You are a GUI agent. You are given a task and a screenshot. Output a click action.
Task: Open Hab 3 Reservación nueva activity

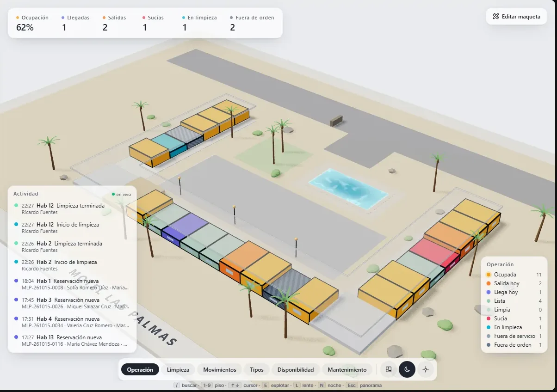tap(72, 303)
